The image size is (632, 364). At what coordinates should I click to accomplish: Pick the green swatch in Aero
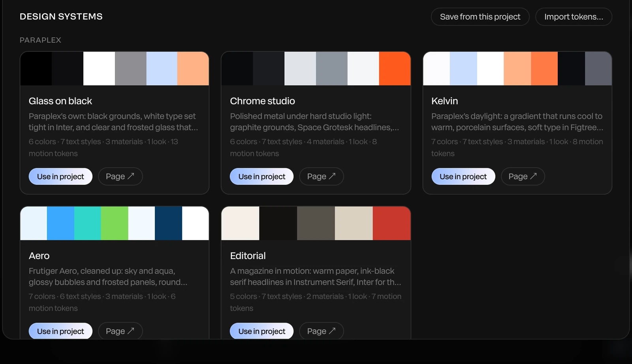click(x=115, y=223)
